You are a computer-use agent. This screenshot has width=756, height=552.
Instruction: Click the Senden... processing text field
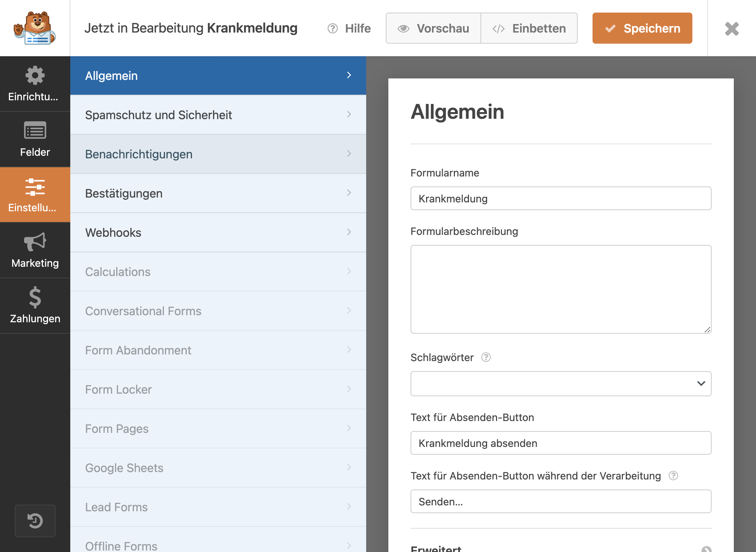tap(561, 501)
